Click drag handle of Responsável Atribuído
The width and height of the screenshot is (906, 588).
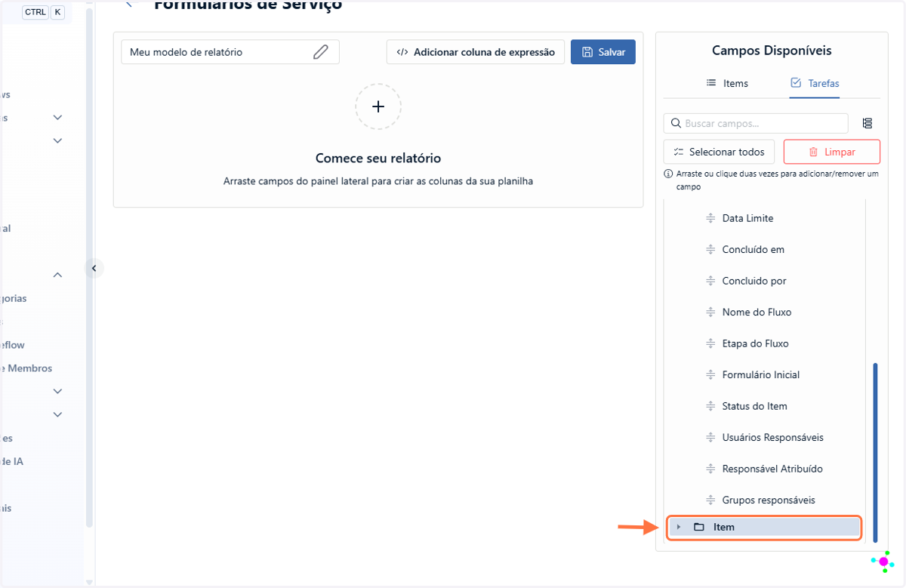[710, 469]
